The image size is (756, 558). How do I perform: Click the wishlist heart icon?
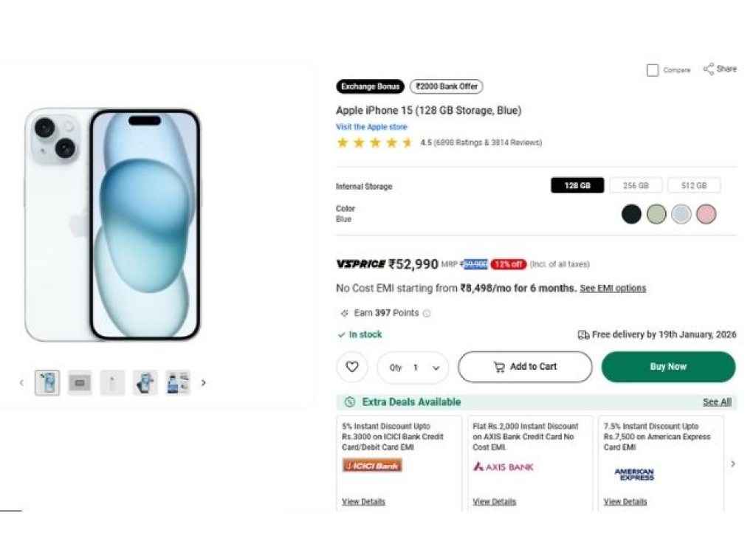[352, 367]
